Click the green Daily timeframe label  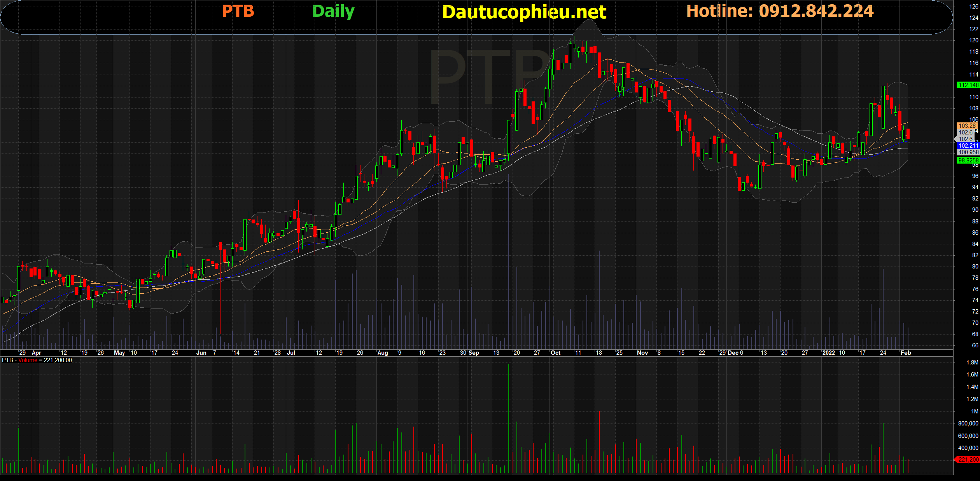coord(333,11)
